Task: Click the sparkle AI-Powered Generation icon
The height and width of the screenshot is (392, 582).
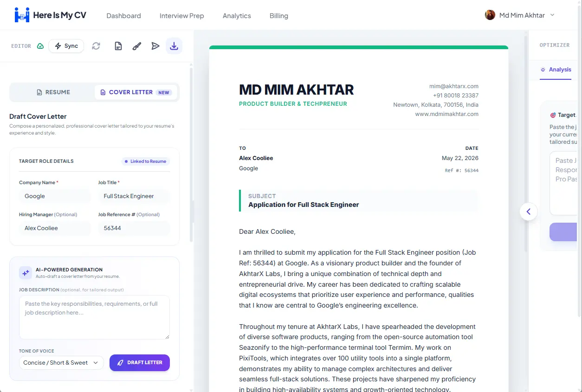Action: pos(26,273)
